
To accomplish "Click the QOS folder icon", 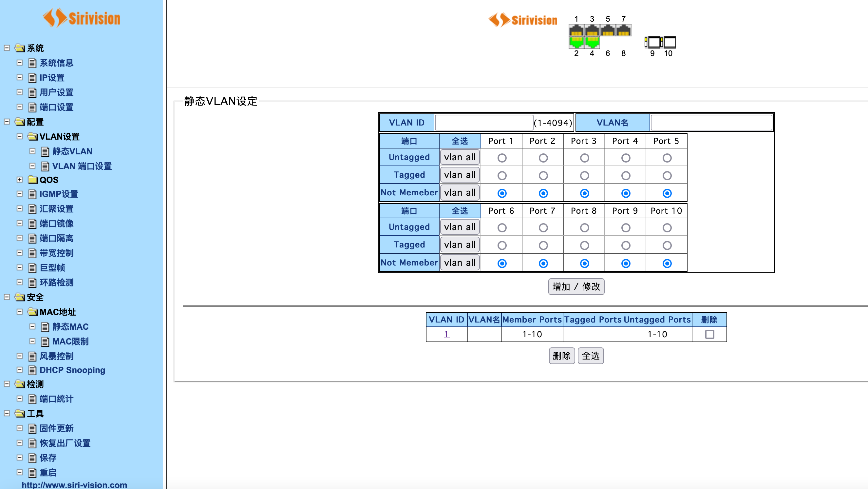I will tap(33, 180).
